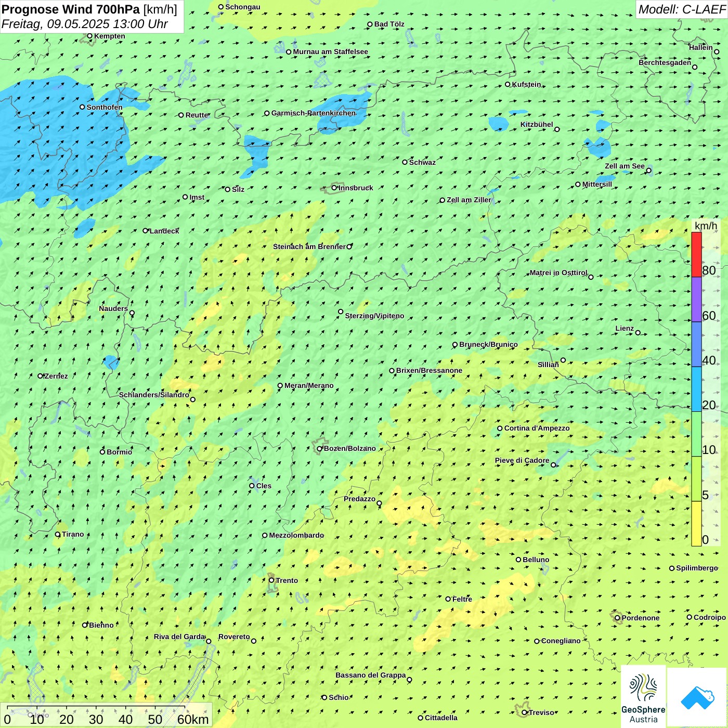Image resolution: width=728 pixels, height=728 pixels.
Task: Select the Bad Tölz label
Action: click(x=389, y=24)
